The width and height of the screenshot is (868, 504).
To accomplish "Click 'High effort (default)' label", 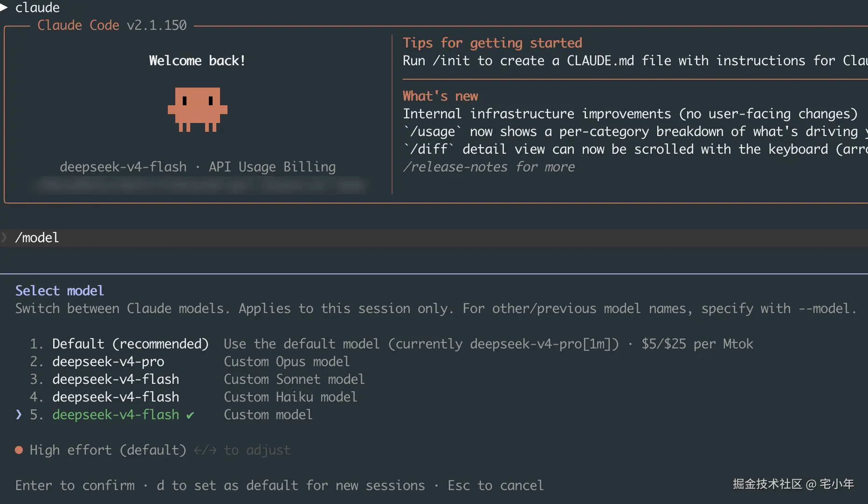I will [108, 450].
